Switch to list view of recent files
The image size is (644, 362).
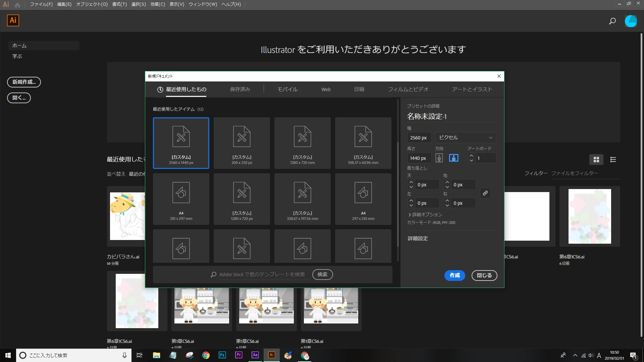(613, 160)
